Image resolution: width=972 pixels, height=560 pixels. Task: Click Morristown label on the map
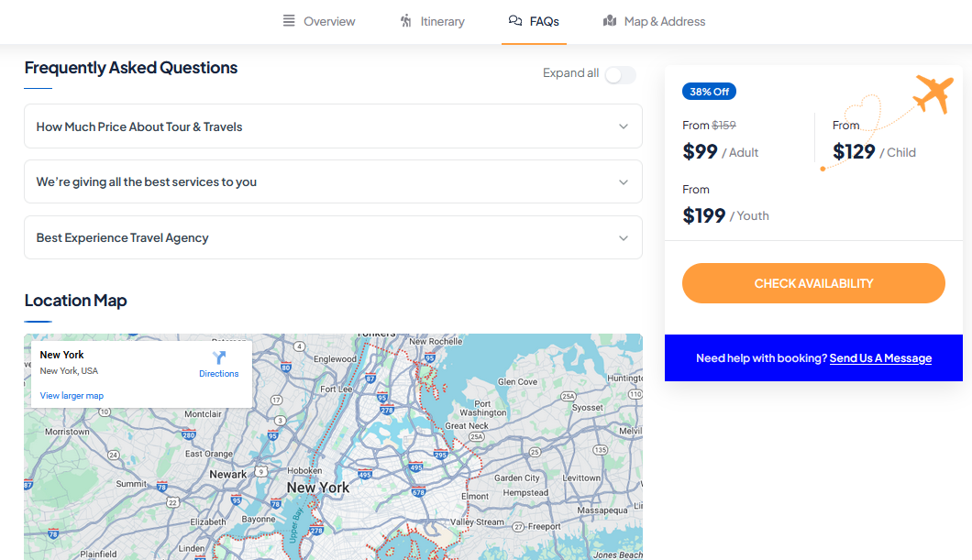pyautogui.click(x=67, y=431)
